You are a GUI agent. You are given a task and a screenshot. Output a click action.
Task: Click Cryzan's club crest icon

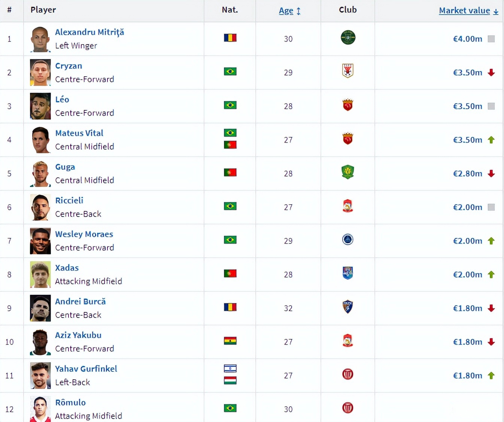point(348,71)
